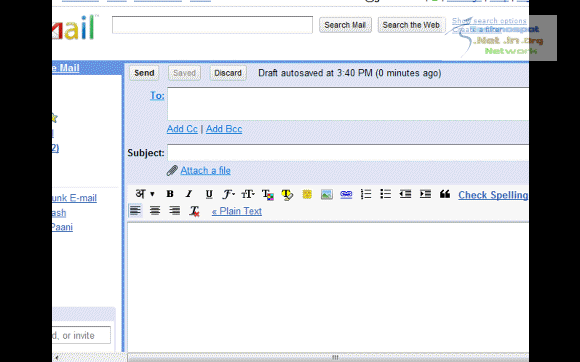Discard the draft message

pyautogui.click(x=228, y=73)
